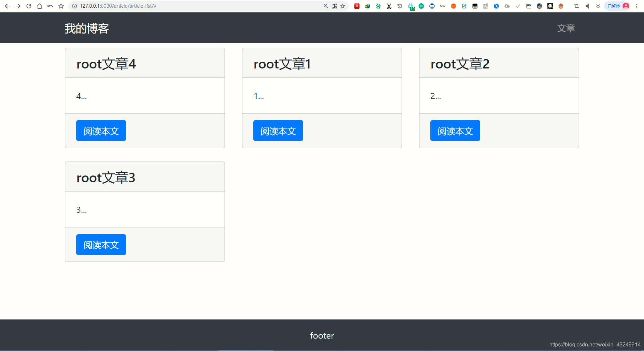Click the zoom magnifier icon in address bar
This screenshot has width=644, height=351.
click(326, 6)
